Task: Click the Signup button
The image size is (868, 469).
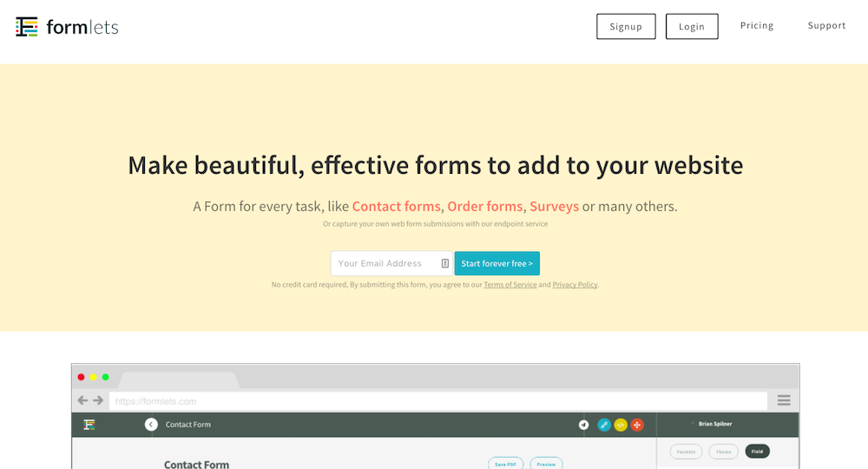Action: (x=626, y=27)
